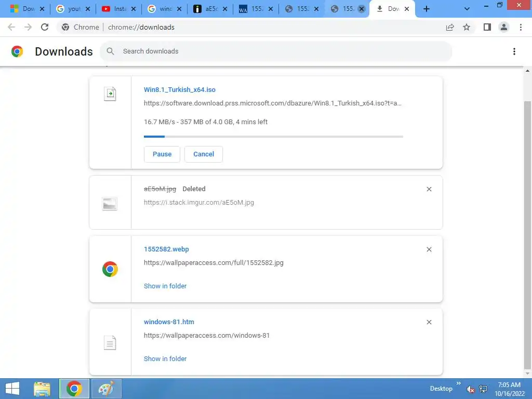Open Paint from the taskbar
Image resolution: width=532 pixels, height=399 pixels.
tap(106, 389)
